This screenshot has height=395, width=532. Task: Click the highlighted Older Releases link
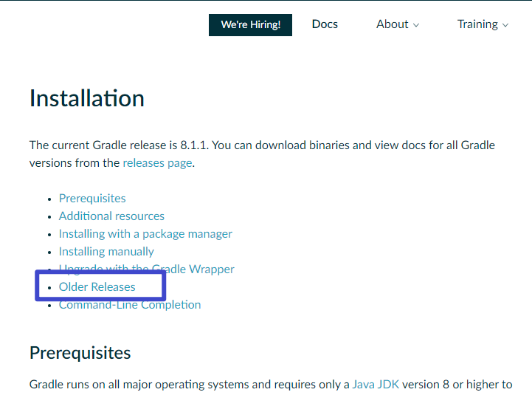pos(97,286)
